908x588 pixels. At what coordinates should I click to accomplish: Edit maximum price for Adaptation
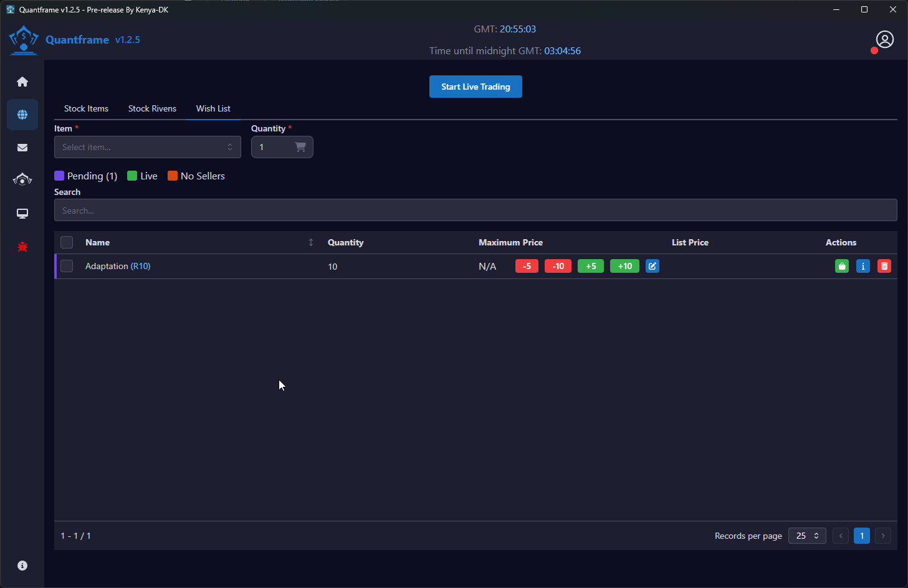pyautogui.click(x=652, y=266)
